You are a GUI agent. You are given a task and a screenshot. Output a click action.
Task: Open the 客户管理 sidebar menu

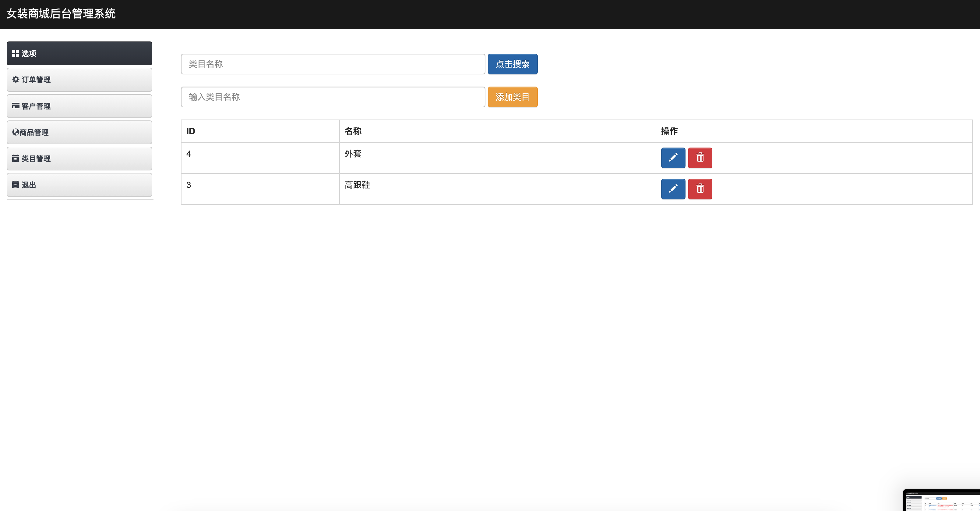pos(79,106)
